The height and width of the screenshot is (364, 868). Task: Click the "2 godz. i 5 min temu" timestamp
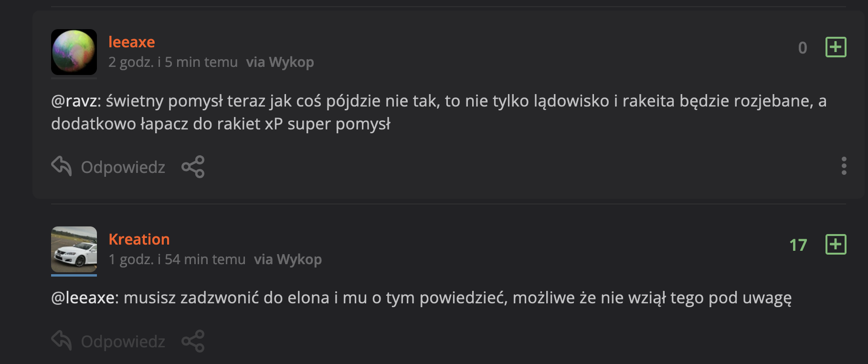(173, 62)
